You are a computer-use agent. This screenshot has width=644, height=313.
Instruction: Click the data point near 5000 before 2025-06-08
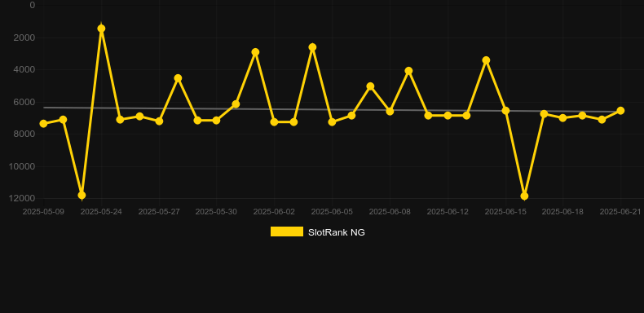pos(370,86)
